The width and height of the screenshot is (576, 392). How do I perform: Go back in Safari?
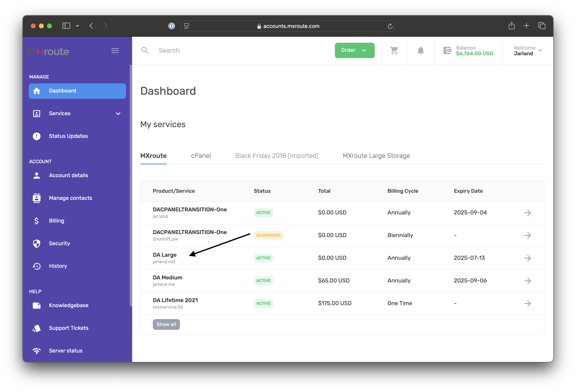[91, 26]
